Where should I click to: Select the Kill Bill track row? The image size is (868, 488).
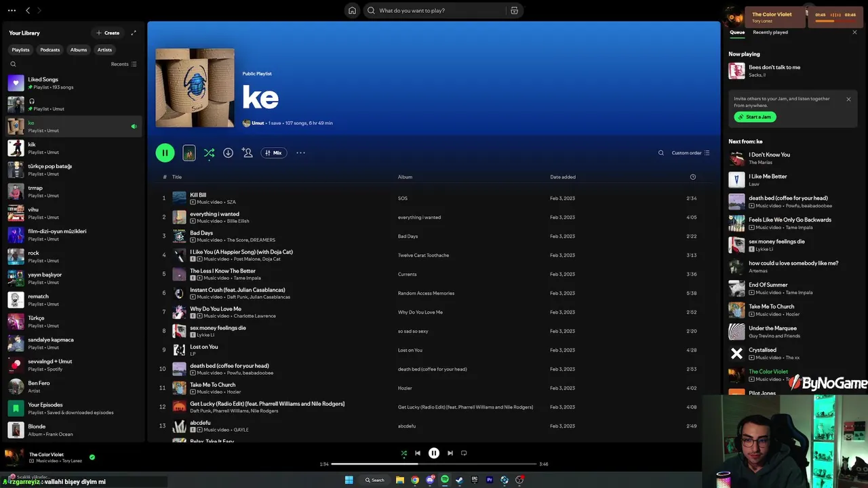point(434,198)
